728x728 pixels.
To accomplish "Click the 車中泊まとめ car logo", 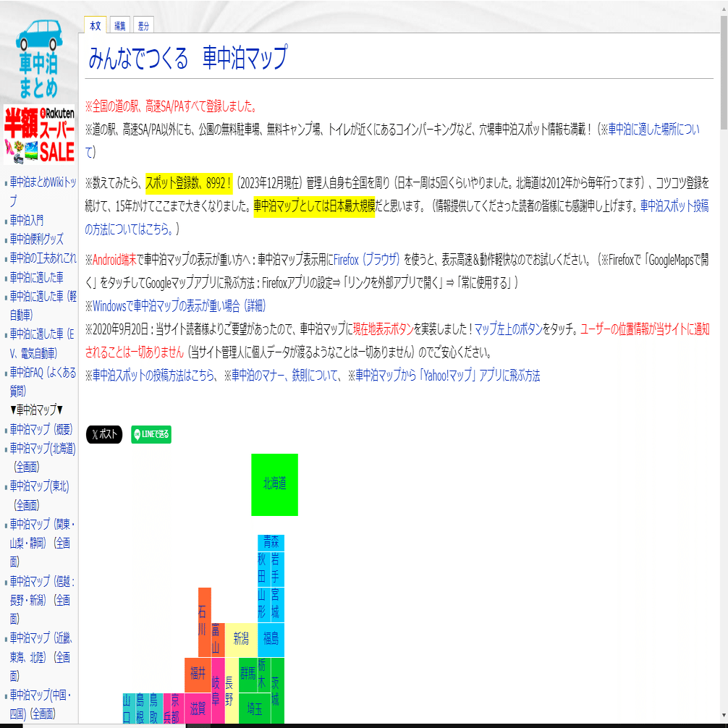I will (39, 59).
